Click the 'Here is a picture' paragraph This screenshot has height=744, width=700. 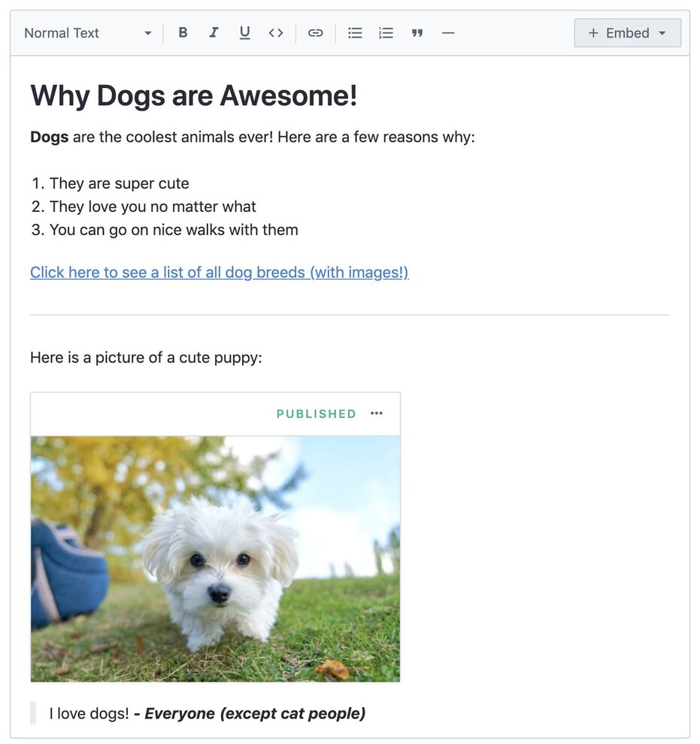[x=146, y=358]
